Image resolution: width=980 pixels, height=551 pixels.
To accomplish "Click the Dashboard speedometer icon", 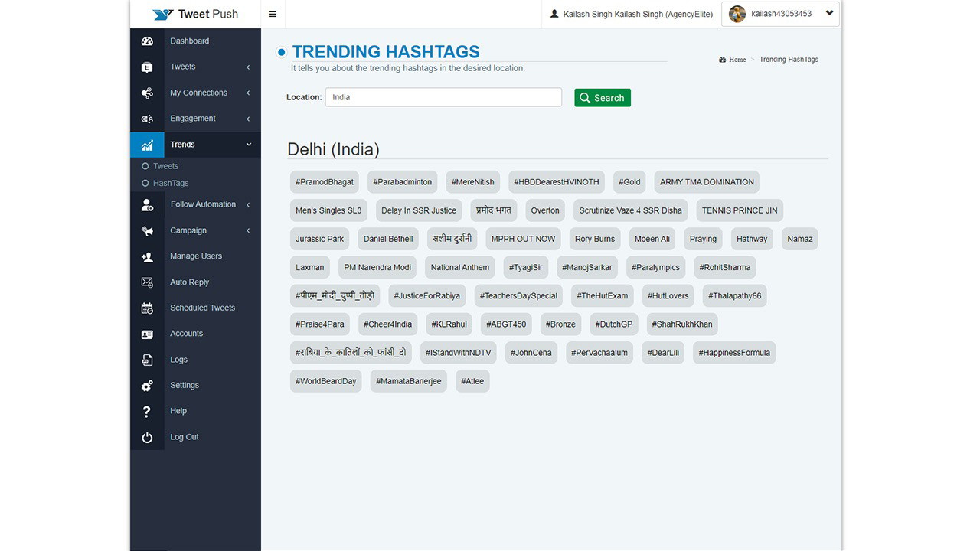I will click(x=147, y=41).
